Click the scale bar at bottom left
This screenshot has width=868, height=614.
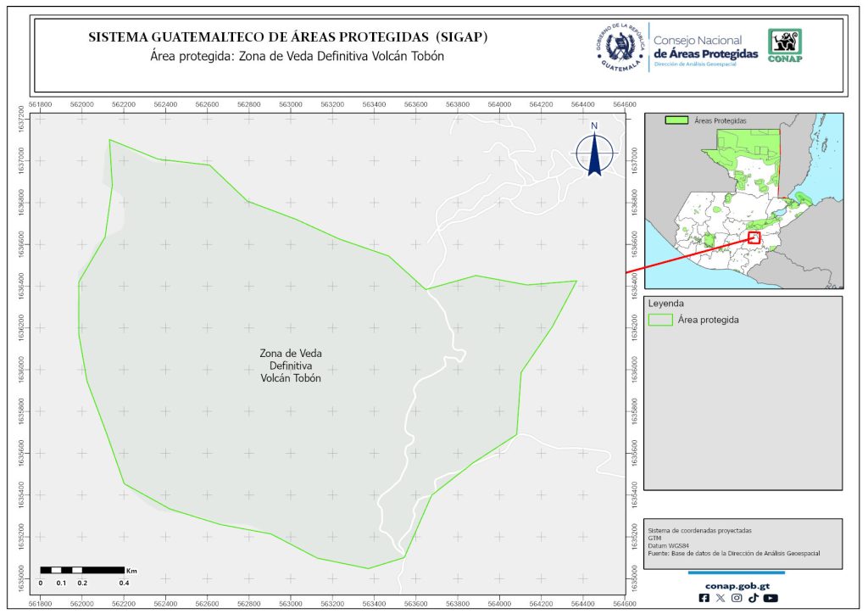pyautogui.click(x=83, y=570)
